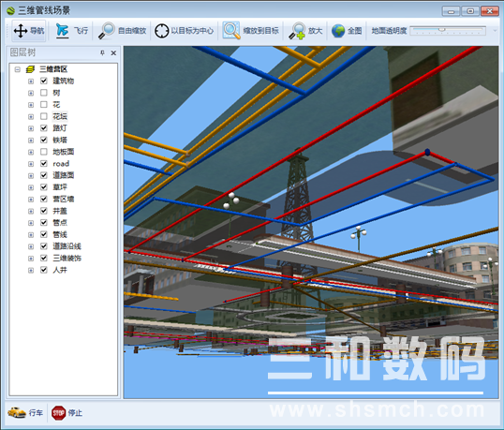Uncheck the 草坪 lawn layer checkbox
The height and width of the screenshot is (430, 504).
click(x=44, y=187)
